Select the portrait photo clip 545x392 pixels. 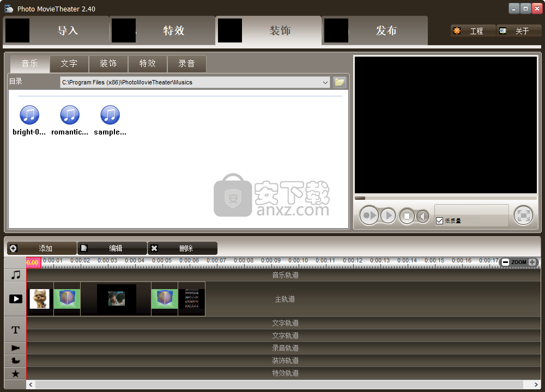(116, 299)
